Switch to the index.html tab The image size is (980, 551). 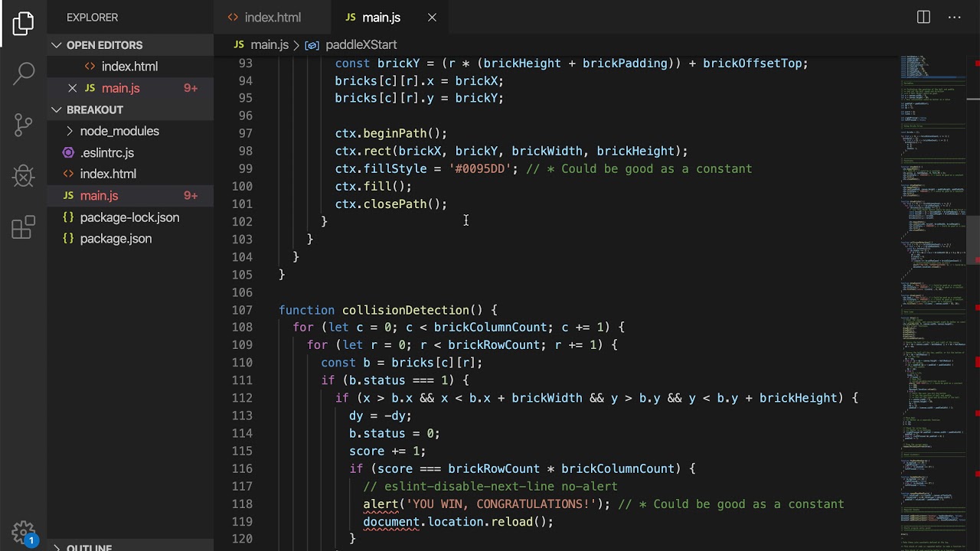pyautogui.click(x=273, y=17)
